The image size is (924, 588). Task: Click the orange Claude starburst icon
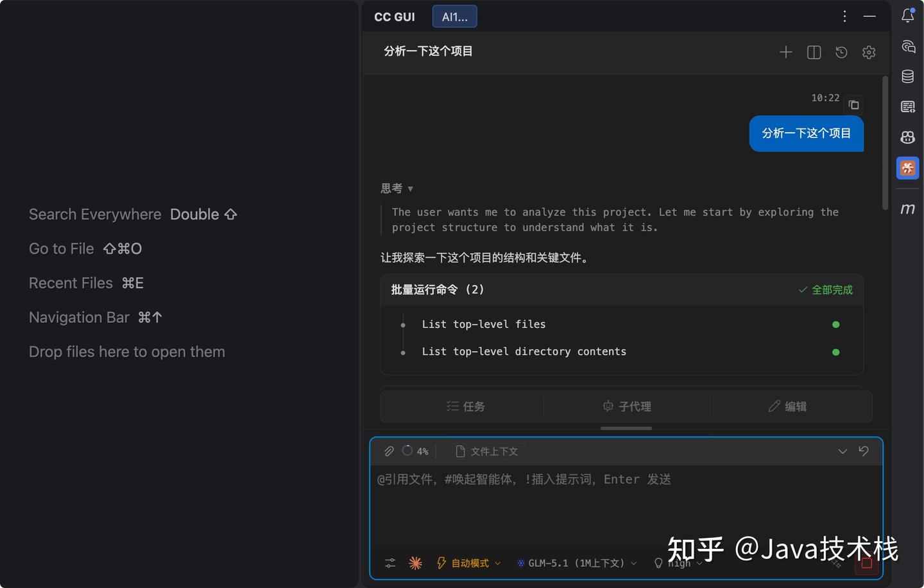pyautogui.click(x=415, y=563)
